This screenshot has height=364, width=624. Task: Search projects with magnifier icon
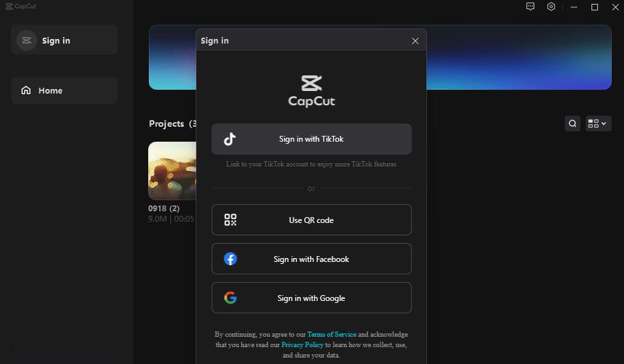click(x=572, y=123)
